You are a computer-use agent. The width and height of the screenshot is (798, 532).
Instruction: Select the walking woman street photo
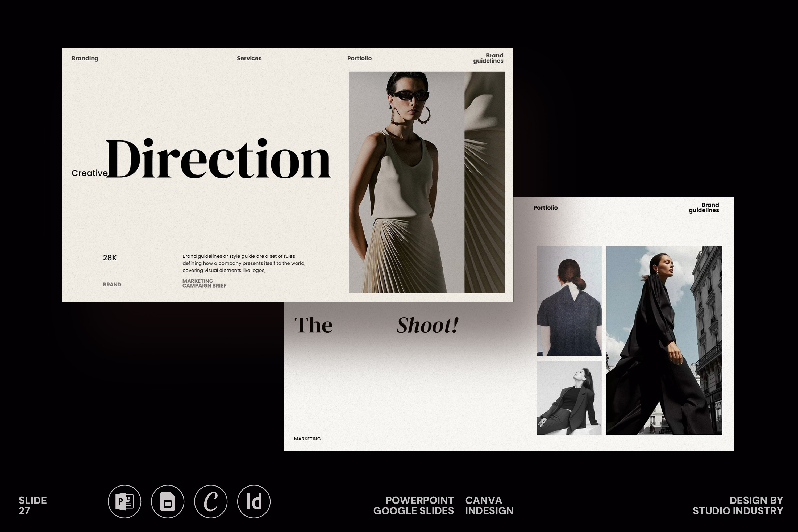664,340
